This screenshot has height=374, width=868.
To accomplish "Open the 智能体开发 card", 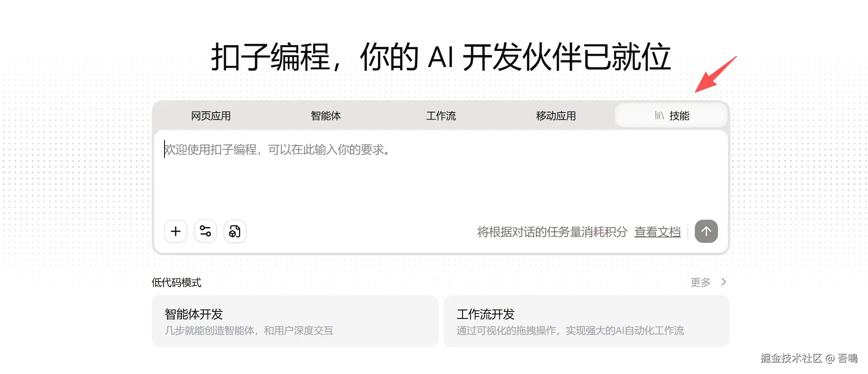I will [295, 321].
